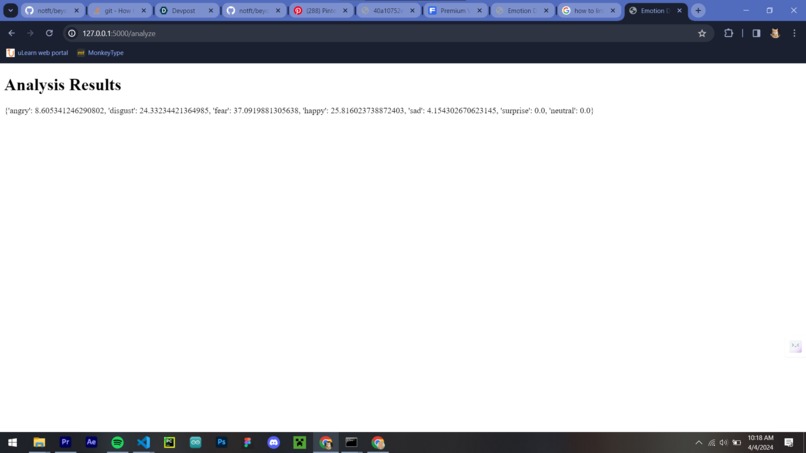Toggle the browser side panel
806x453 pixels.
coord(756,33)
